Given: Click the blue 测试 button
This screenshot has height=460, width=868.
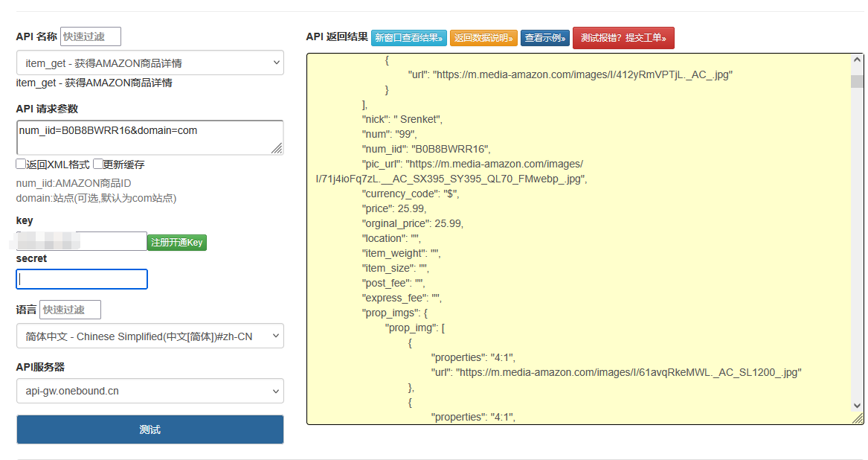Looking at the screenshot, I should pos(150,429).
